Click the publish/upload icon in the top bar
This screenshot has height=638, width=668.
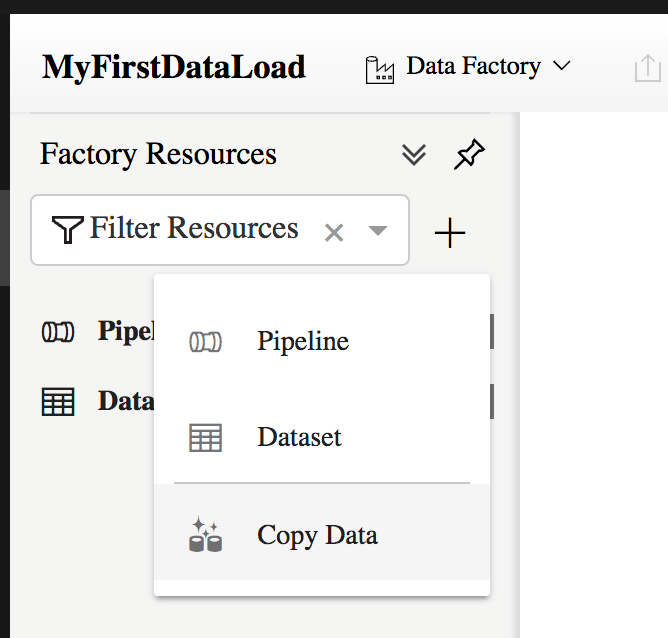coord(648,68)
